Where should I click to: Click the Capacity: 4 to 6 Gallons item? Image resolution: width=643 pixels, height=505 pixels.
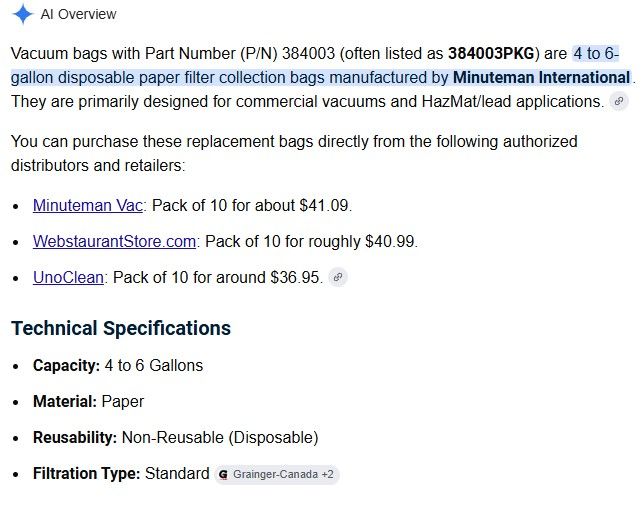[118, 365]
